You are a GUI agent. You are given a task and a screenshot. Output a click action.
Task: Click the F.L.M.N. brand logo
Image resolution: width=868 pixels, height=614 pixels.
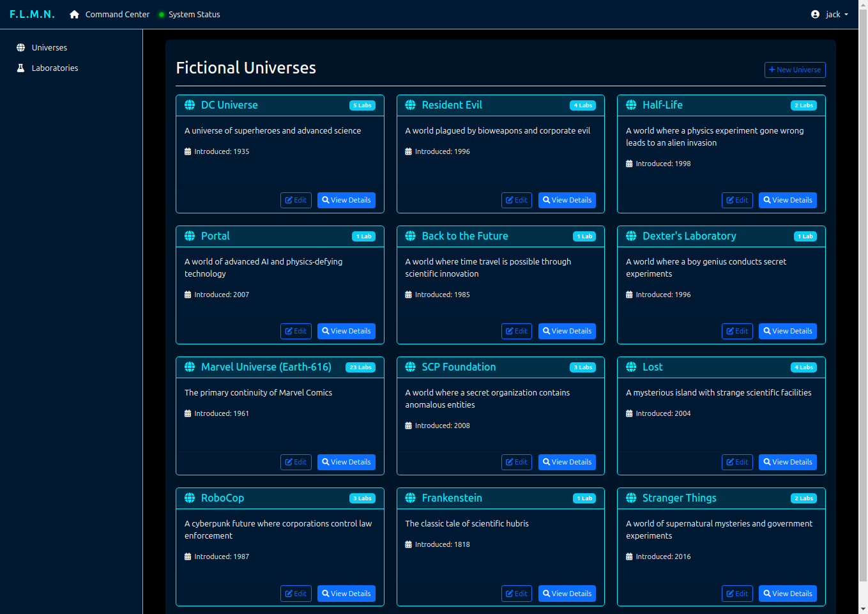pos(32,14)
